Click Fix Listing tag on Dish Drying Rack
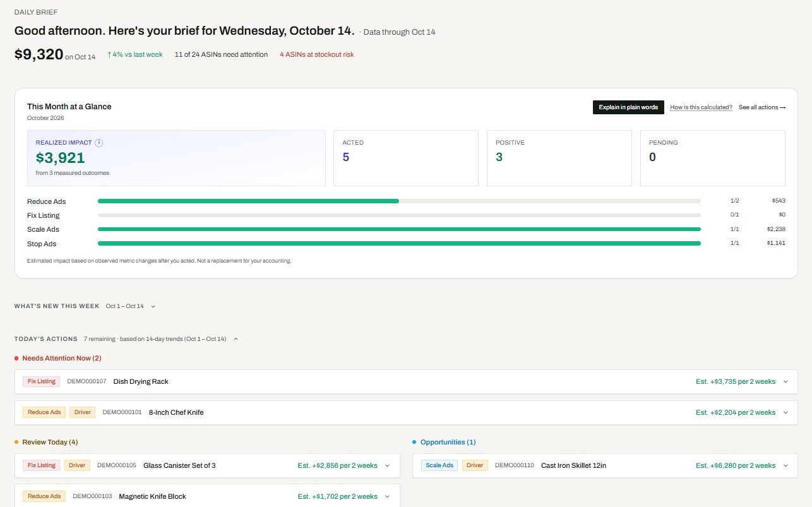 (42, 381)
